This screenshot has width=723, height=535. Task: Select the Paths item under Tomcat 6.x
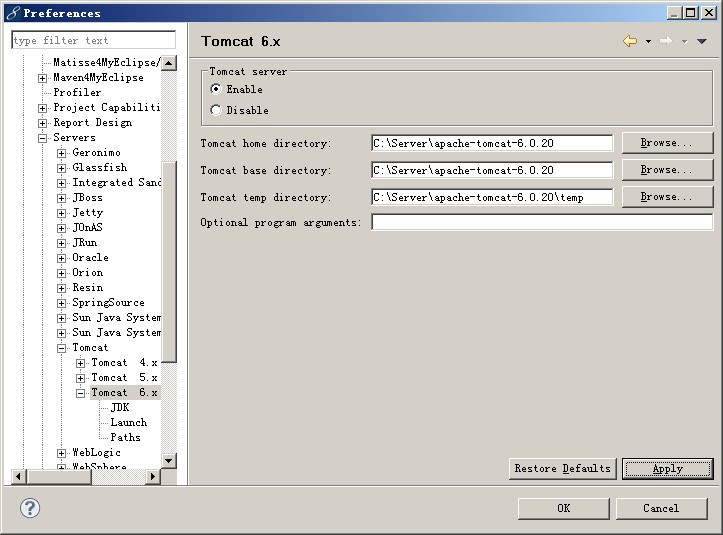pyautogui.click(x=125, y=437)
